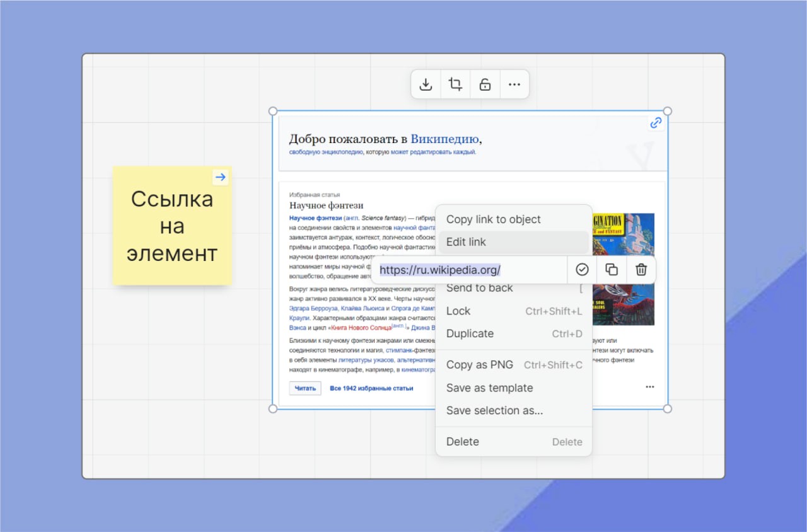
Task: Click the Научное фэнтези article heading
Action: click(326, 205)
